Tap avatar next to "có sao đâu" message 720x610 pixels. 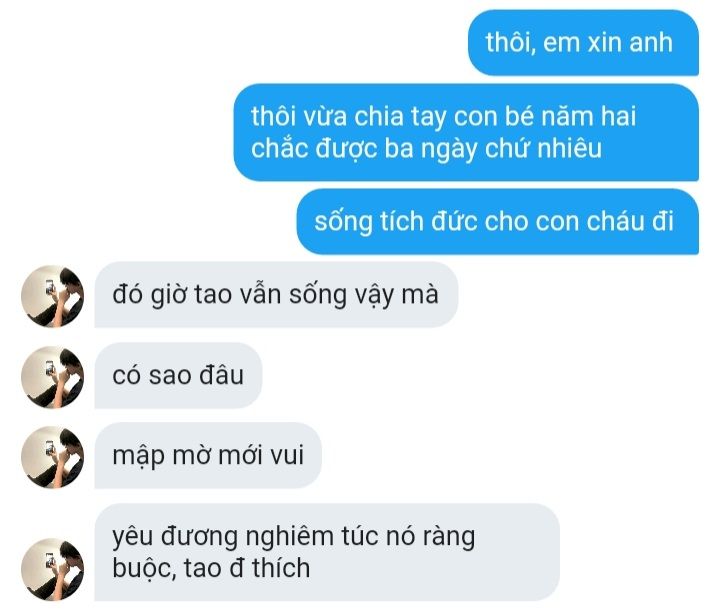pos(52,377)
